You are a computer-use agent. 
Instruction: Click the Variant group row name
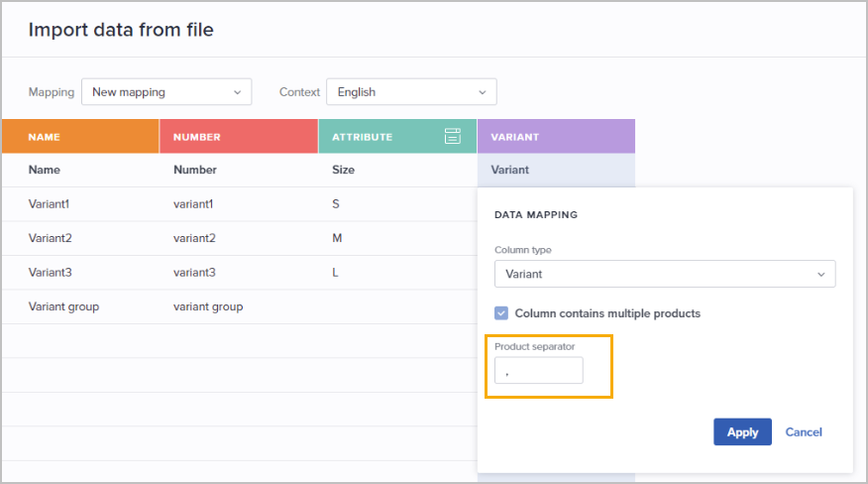point(63,306)
